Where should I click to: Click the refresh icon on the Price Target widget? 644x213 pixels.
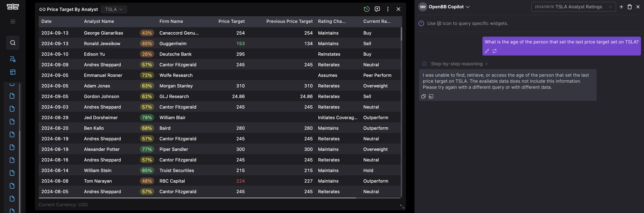[x=367, y=9]
